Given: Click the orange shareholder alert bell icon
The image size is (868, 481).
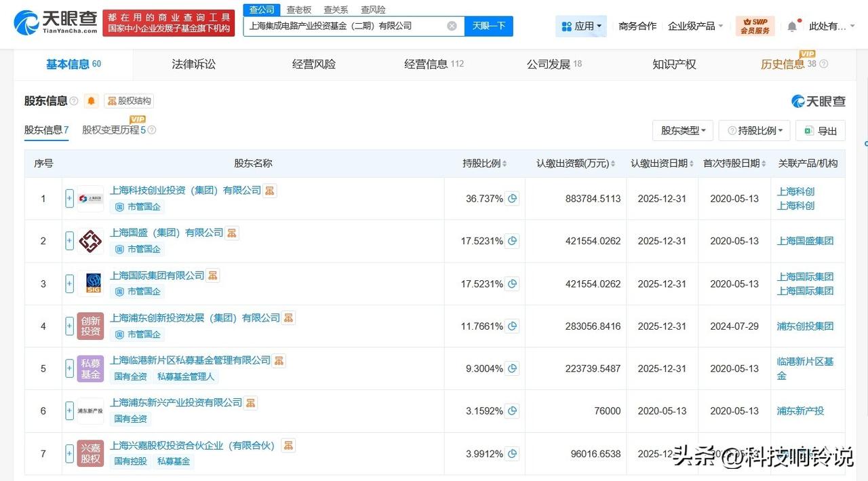Looking at the screenshot, I should tap(92, 101).
